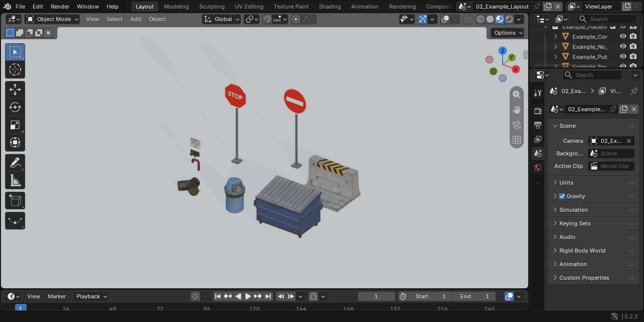Switch to Modeling workspace tab
644x322 pixels.
click(177, 6)
